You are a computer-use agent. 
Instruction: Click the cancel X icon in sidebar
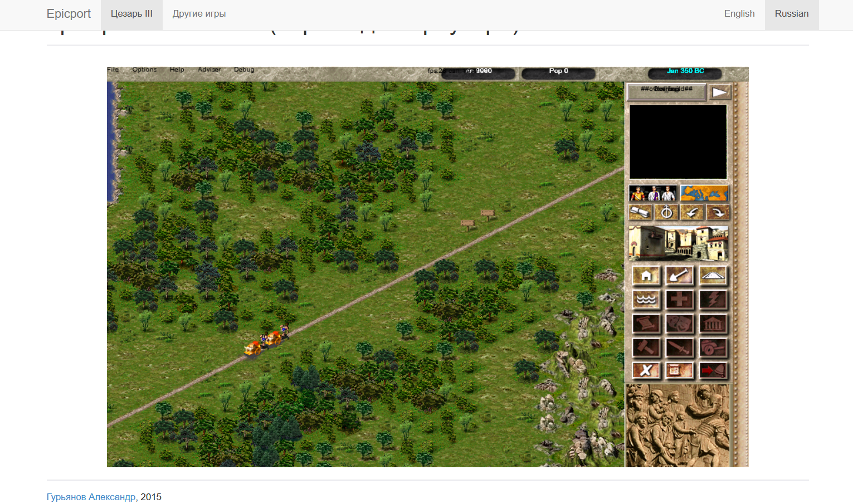click(646, 370)
